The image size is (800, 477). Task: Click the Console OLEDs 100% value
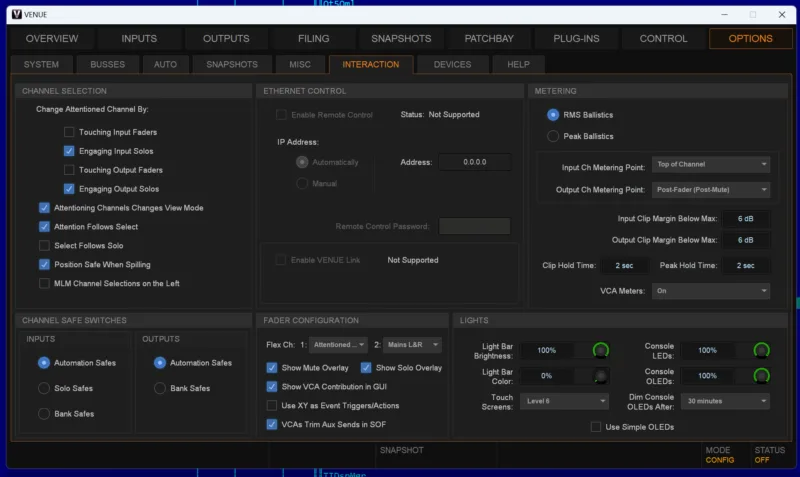pyautogui.click(x=707, y=376)
